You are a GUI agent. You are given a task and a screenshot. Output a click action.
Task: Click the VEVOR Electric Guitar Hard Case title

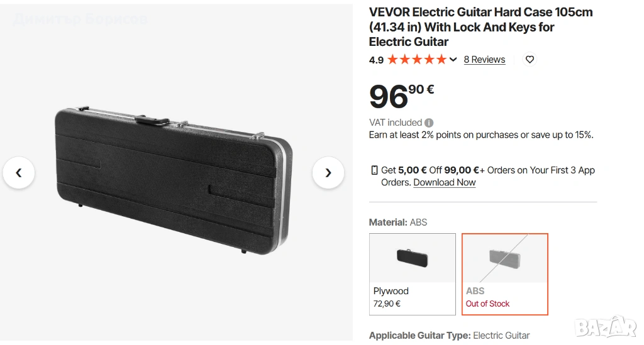[x=480, y=27]
